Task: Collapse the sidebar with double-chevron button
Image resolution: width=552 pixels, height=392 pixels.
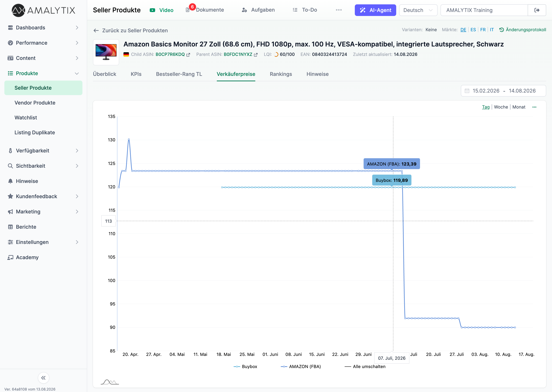Action: tap(43, 378)
